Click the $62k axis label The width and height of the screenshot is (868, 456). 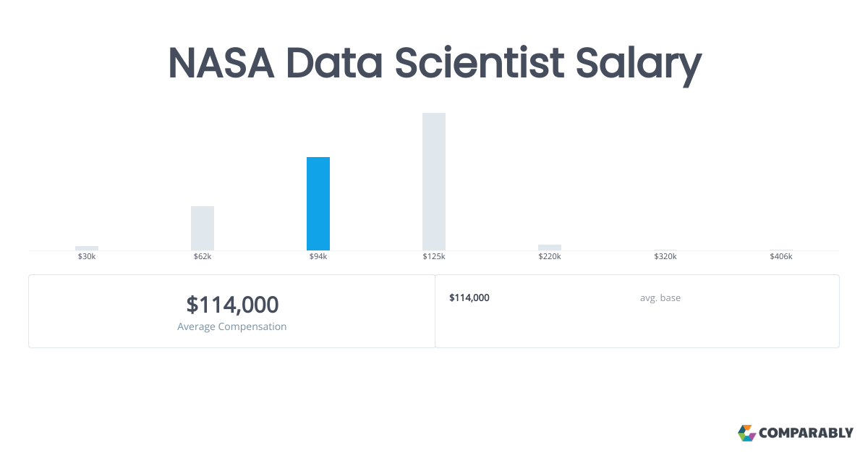coord(203,257)
